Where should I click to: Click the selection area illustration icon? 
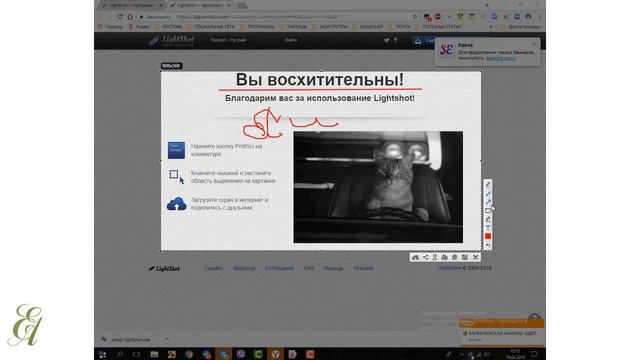click(x=176, y=177)
